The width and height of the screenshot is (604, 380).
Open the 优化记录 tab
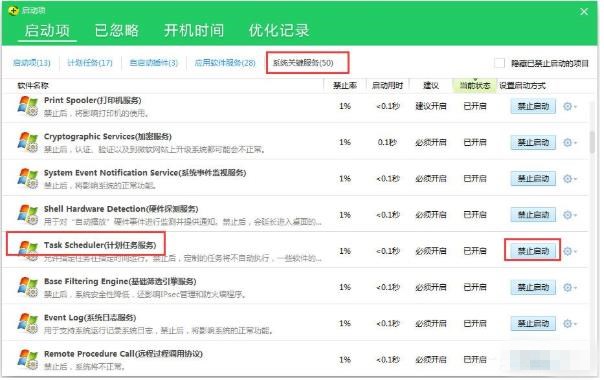point(279,30)
